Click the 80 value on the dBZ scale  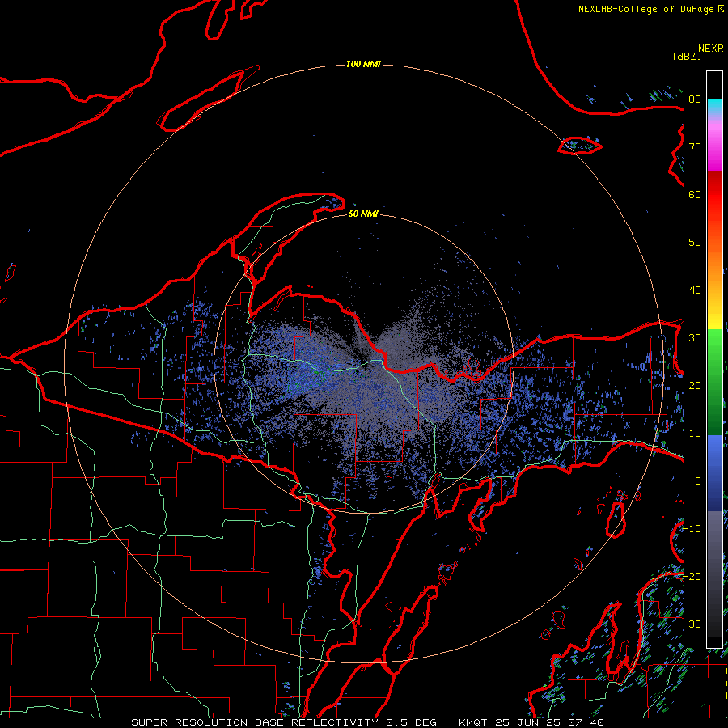pos(695,99)
